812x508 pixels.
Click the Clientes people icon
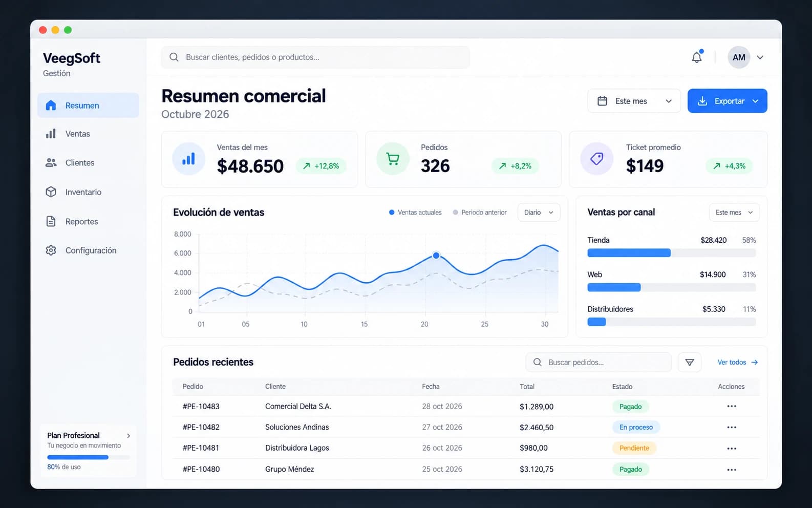click(51, 163)
